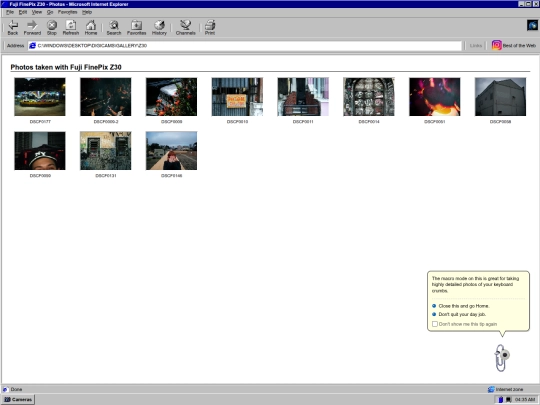Open the Channels toolbar button
This screenshot has width=540, height=405.
click(x=186, y=27)
